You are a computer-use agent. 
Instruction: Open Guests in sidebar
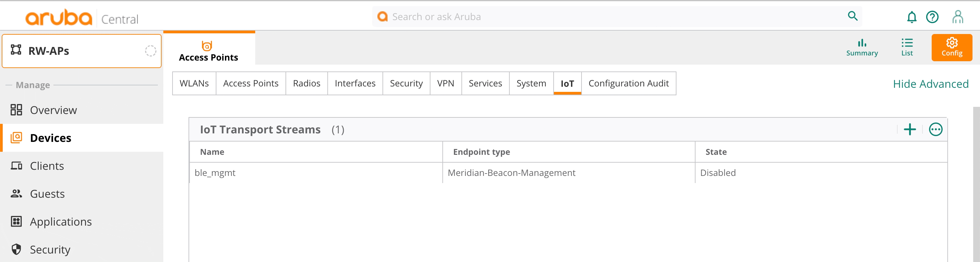82,194
